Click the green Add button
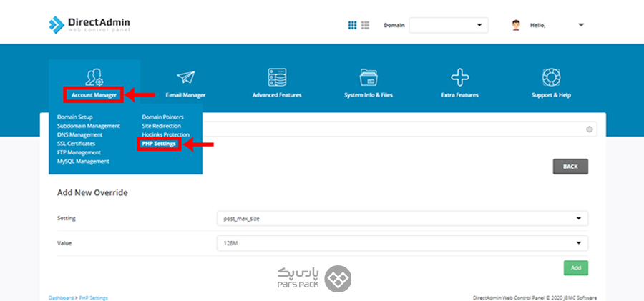 coord(575,267)
